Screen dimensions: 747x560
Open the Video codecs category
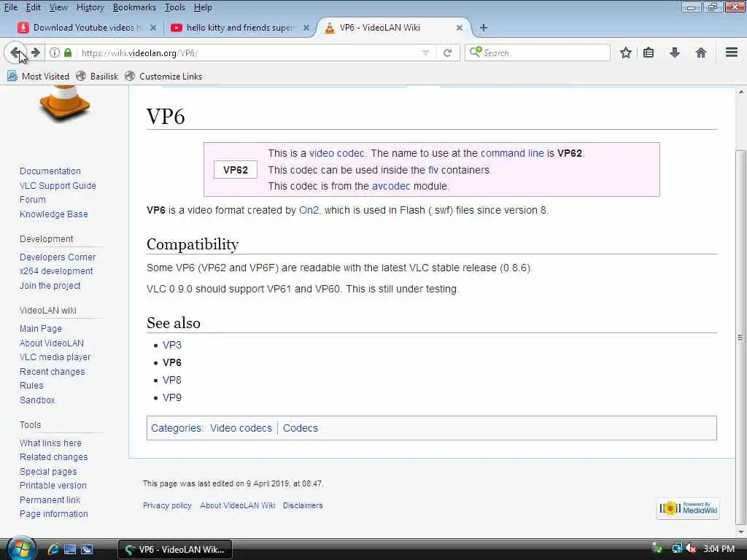(x=241, y=428)
